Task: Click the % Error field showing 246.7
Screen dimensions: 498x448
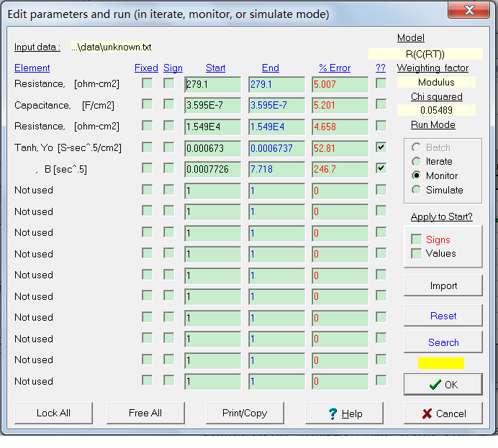Action: coord(340,169)
